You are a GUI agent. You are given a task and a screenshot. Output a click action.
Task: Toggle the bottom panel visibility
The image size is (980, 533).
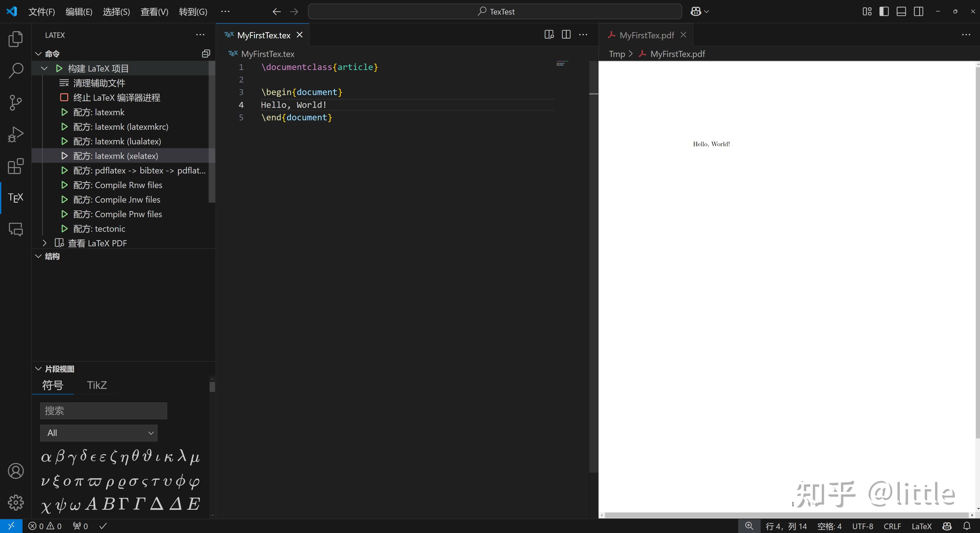[901, 11]
